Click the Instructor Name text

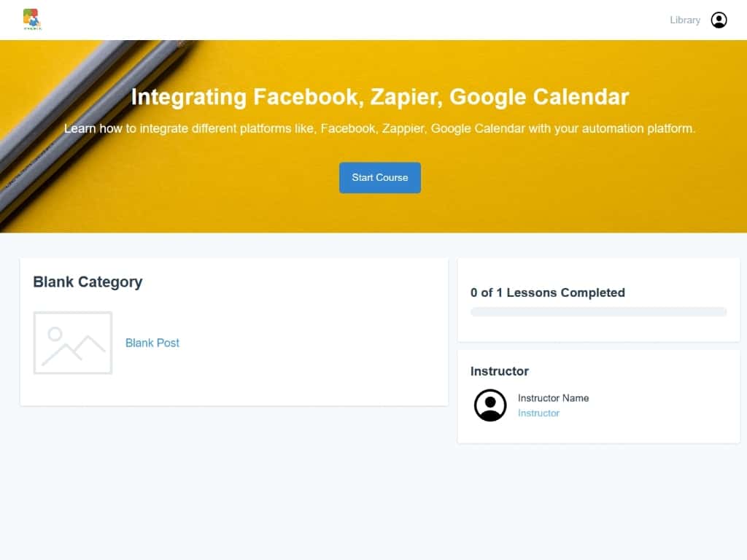pyautogui.click(x=553, y=398)
